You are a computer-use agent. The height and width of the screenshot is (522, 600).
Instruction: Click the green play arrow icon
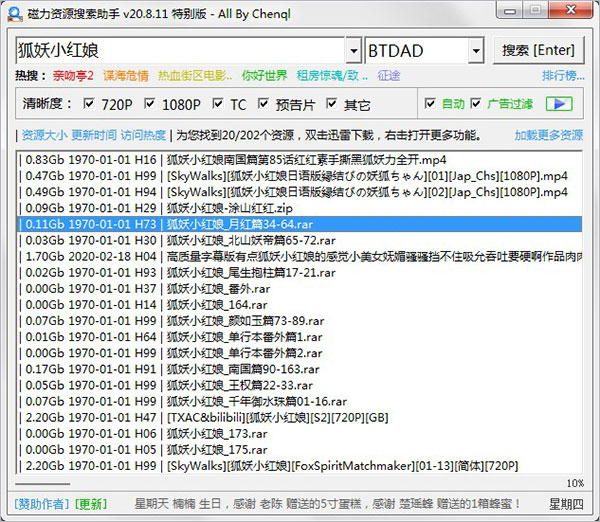[x=559, y=104]
